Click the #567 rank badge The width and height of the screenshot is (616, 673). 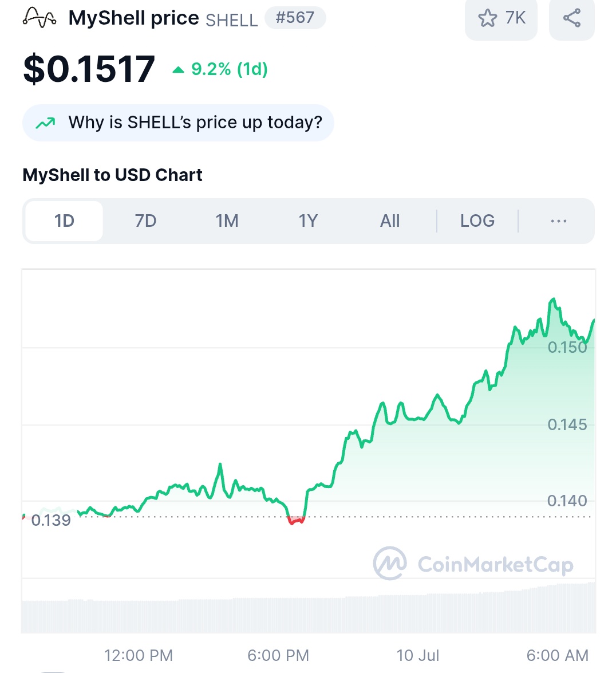pos(295,18)
